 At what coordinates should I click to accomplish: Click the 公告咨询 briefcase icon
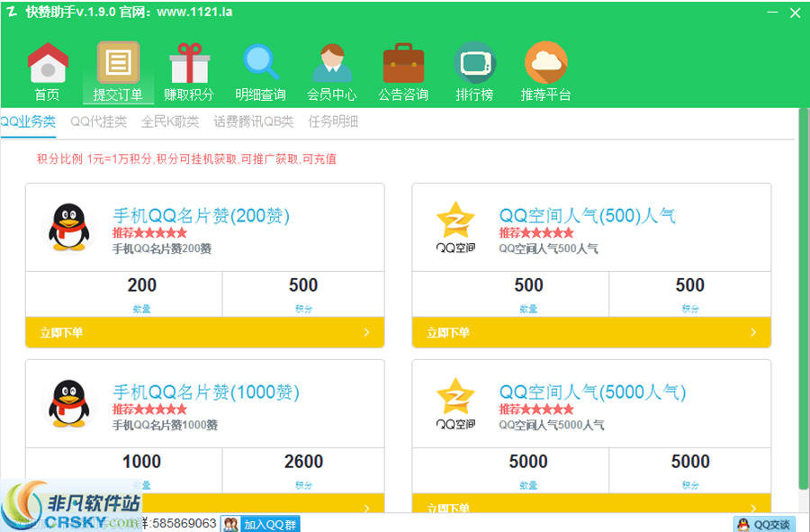point(403,63)
